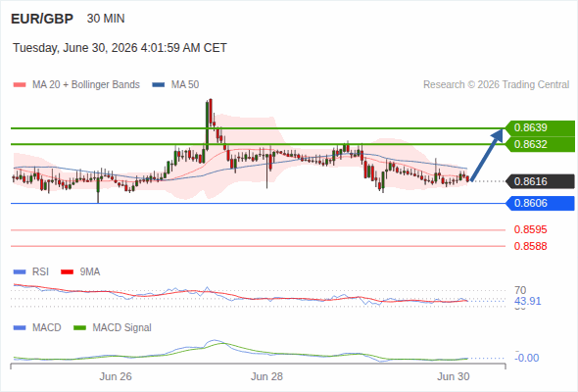The width and height of the screenshot is (578, 392).
Task: Click the green MACD Signal legend swatch
Action: tap(79, 328)
